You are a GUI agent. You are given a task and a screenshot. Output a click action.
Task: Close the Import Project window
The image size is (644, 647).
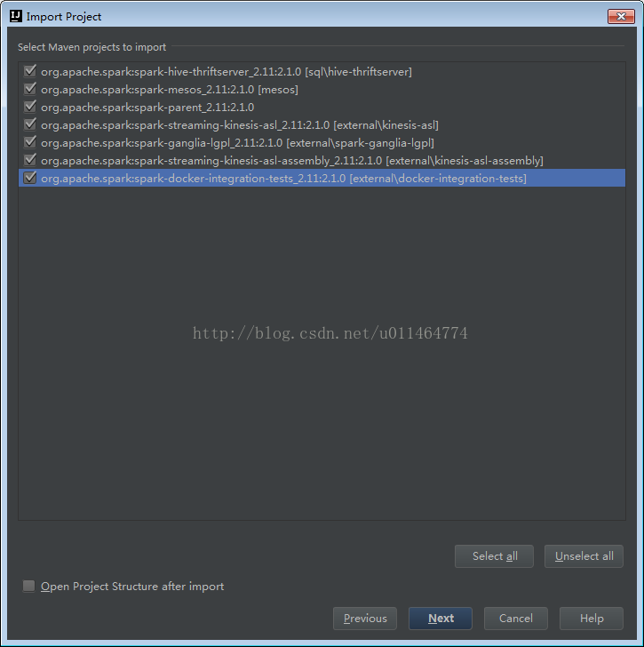pos(621,17)
